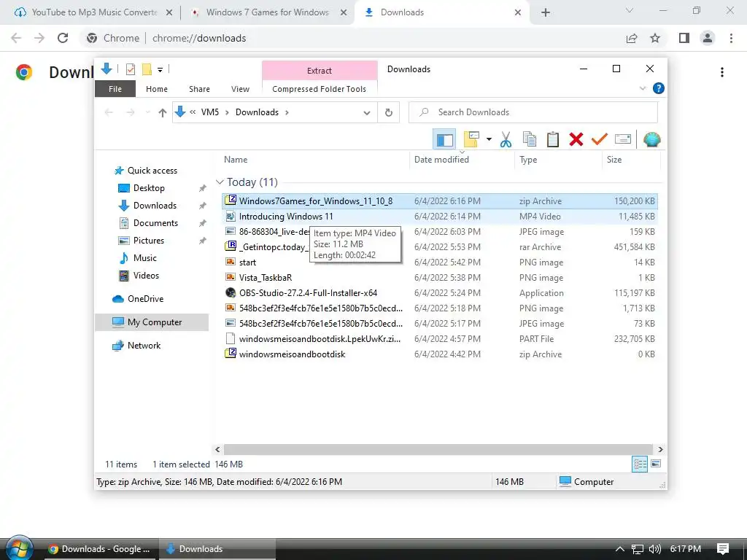Open Compressed Folder Tools tab
Screen dimensions: 747x560
(x=320, y=89)
